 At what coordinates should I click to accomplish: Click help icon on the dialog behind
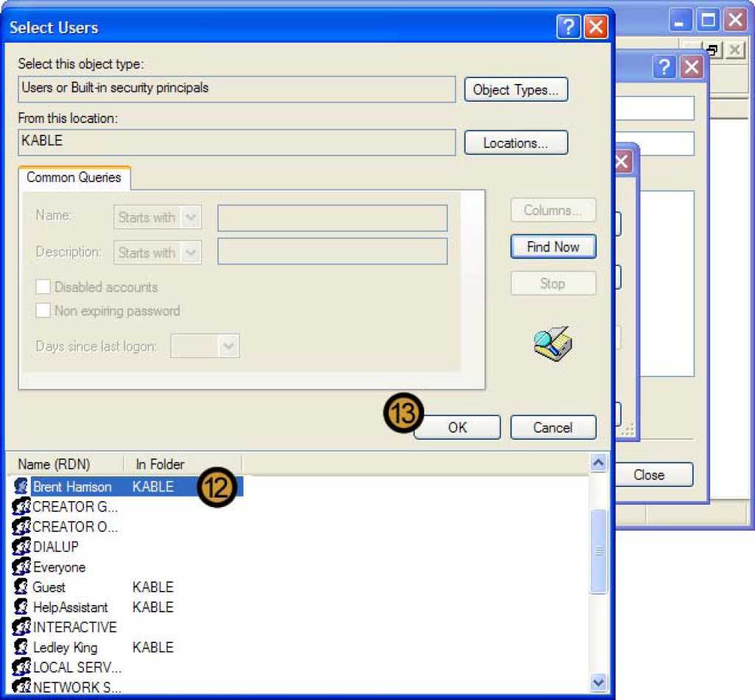pyautogui.click(x=664, y=67)
